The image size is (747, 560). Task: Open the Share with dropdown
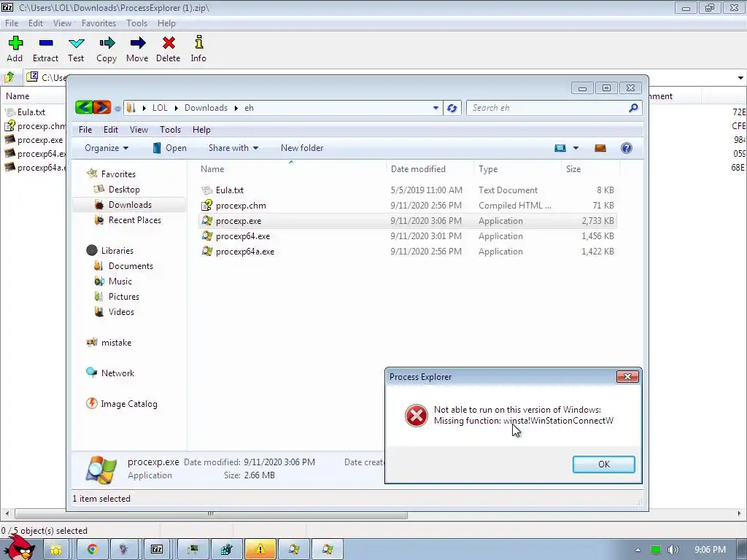[233, 148]
